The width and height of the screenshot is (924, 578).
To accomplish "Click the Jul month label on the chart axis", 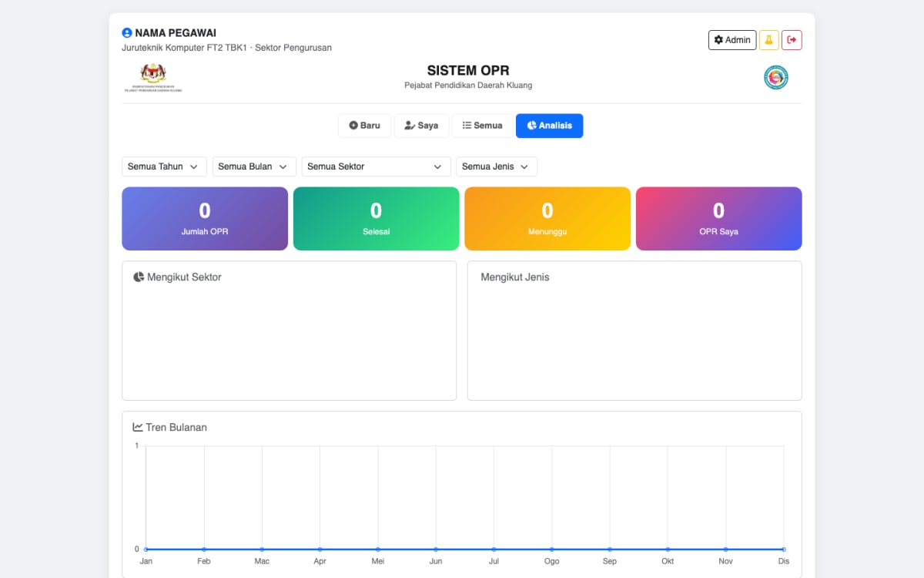I will click(494, 561).
